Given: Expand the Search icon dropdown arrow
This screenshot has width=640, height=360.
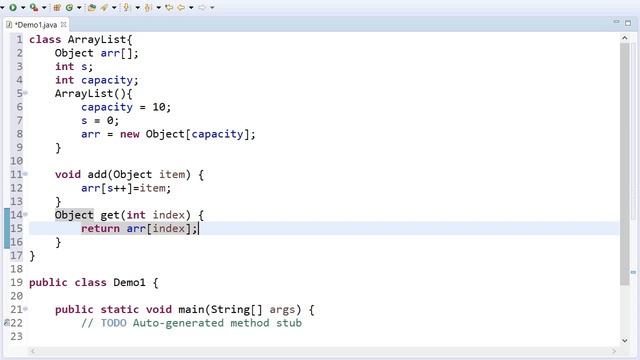Looking at the screenshot, I should tap(114, 7).
